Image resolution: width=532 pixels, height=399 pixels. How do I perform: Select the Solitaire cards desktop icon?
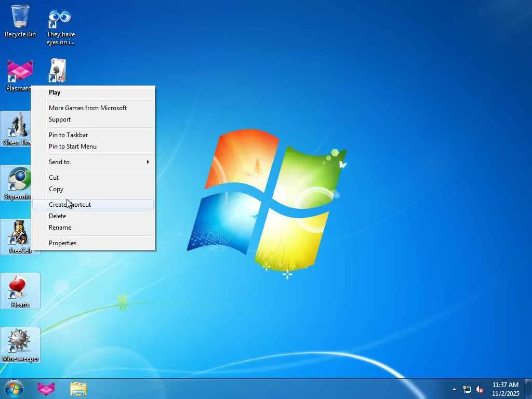click(x=58, y=71)
